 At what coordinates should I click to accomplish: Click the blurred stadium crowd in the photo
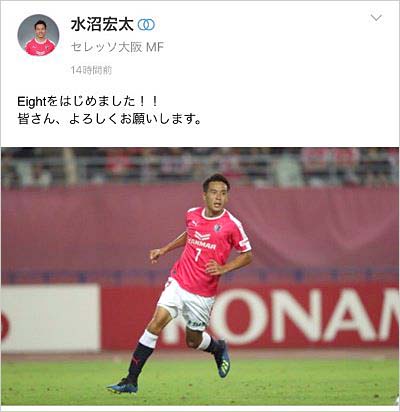pos(200,167)
